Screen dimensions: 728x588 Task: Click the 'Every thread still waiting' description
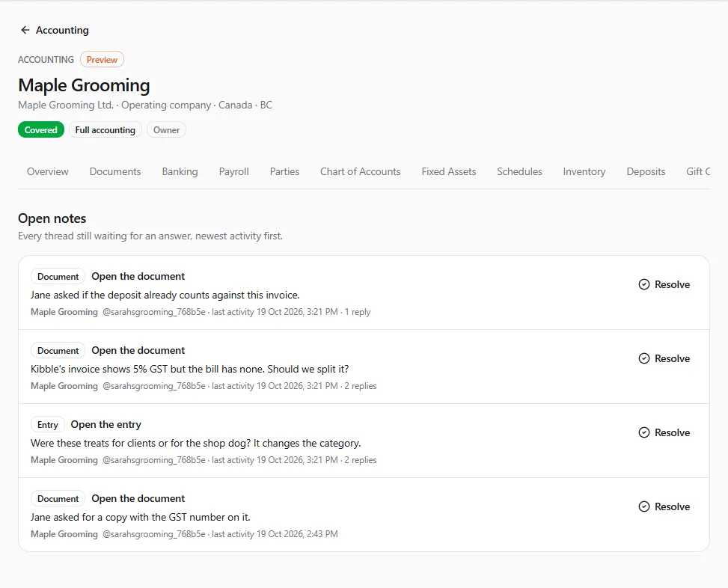(150, 236)
